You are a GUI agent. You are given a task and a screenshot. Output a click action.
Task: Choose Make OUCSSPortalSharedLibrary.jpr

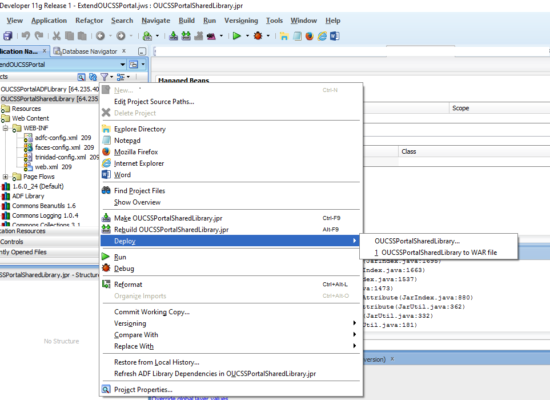pos(168,218)
